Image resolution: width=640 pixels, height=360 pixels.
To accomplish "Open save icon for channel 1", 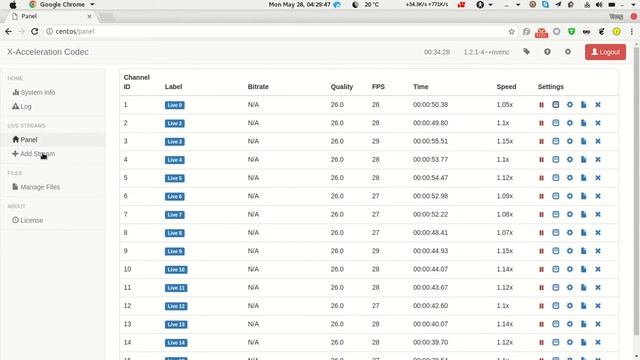I will click(x=556, y=104).
